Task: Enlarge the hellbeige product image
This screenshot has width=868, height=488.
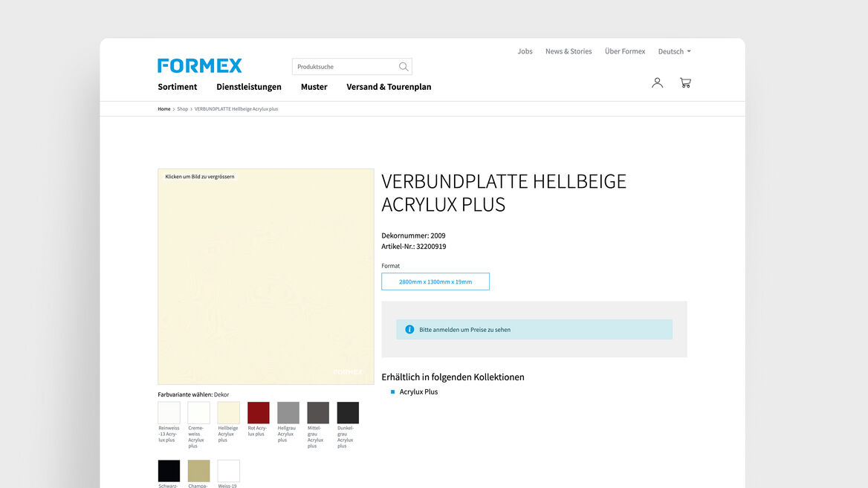Action: coord(266,276)
